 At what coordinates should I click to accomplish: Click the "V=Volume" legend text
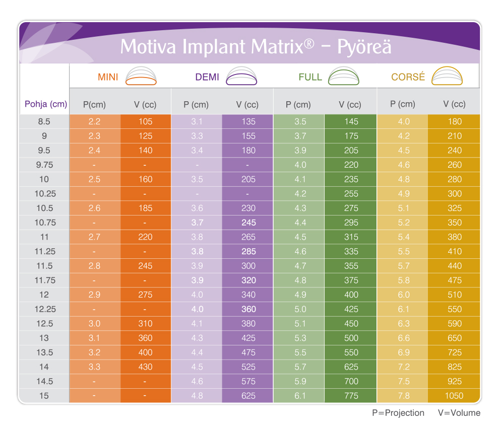[x=459, y=413]
